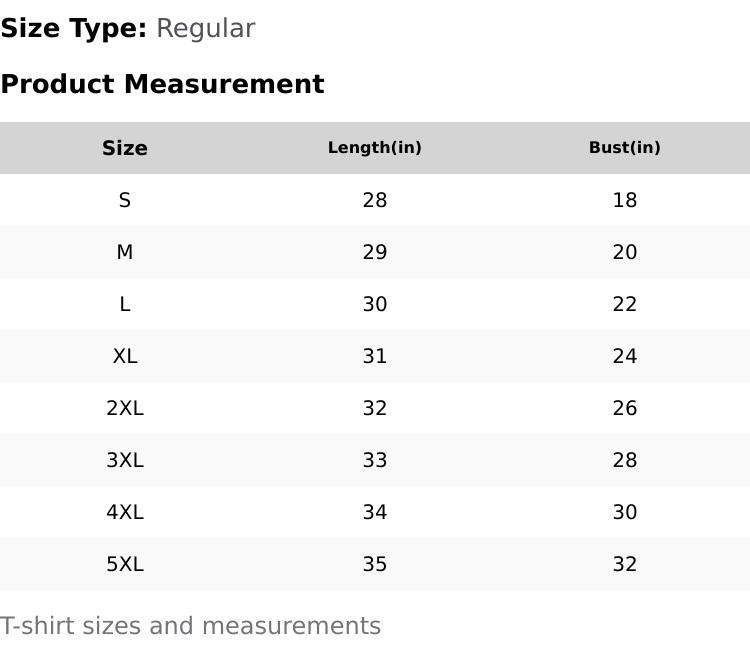Select the 4XL size cell
Screen dimensions: 750x662
[125, 512]
